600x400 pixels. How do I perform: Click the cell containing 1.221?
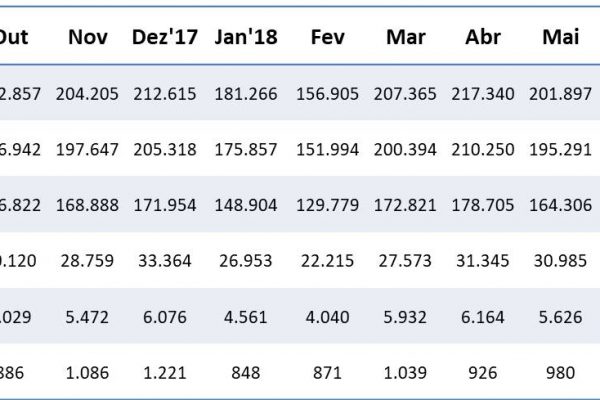(x=164, y=371)
